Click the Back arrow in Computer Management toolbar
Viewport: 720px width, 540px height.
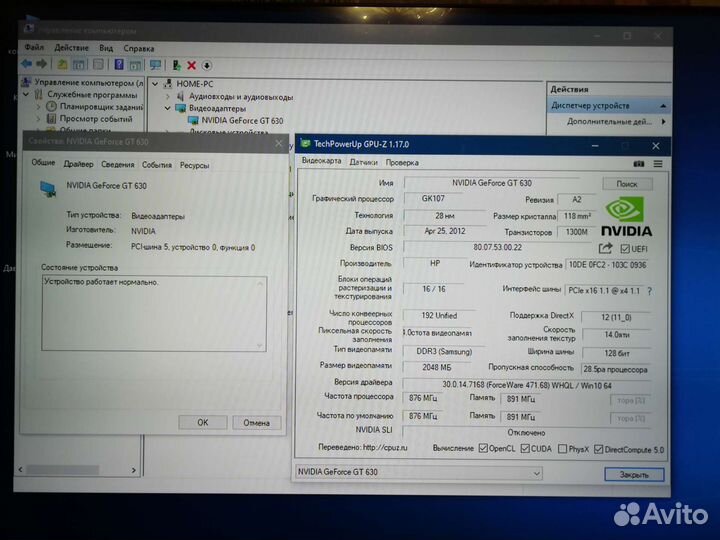(x=27, y=64)
